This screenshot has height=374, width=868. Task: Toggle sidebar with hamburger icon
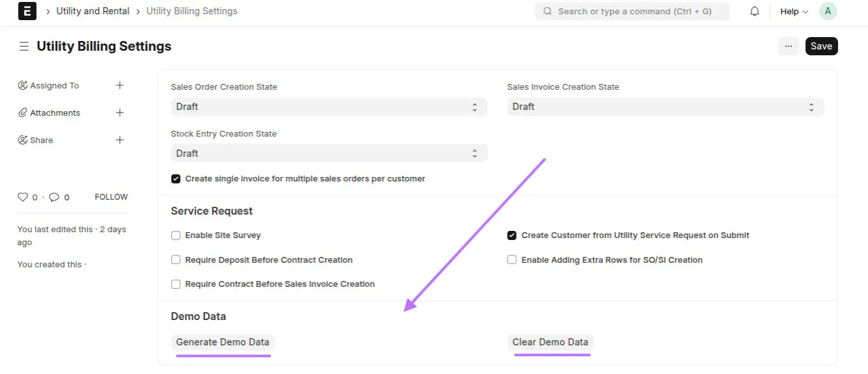pyautogui.click(x=24, y=46)
